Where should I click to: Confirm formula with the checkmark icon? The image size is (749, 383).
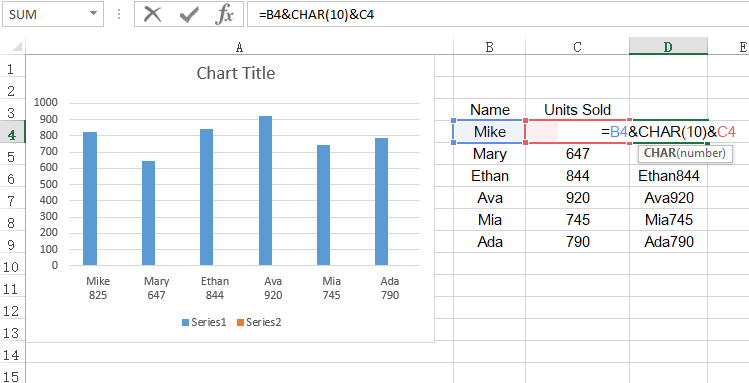[x=189, y=14]
